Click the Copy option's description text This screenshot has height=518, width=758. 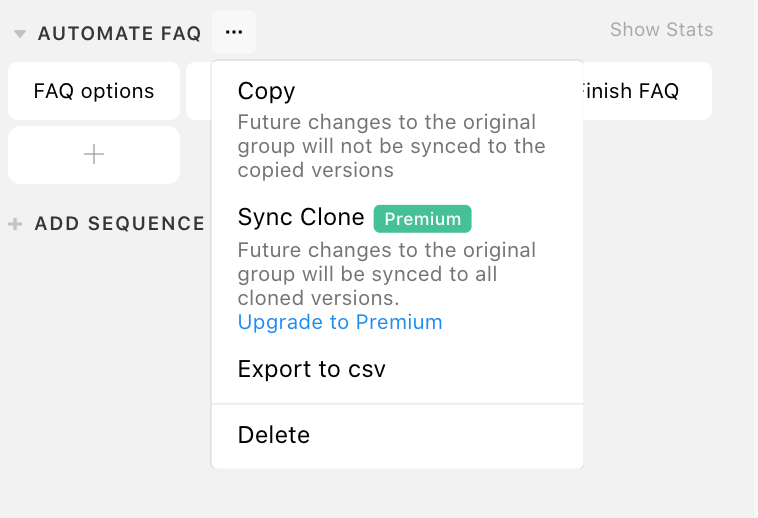(x=391, y=146)
